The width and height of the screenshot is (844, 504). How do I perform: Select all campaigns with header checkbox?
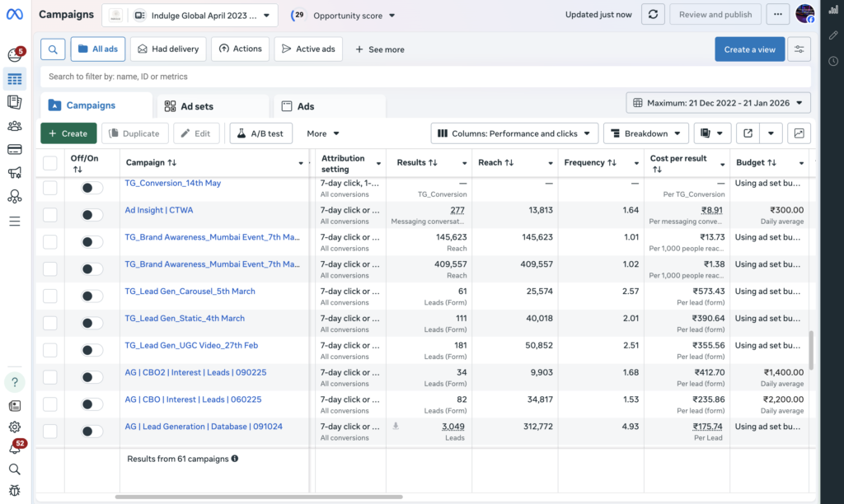click(x=50, y=163)
